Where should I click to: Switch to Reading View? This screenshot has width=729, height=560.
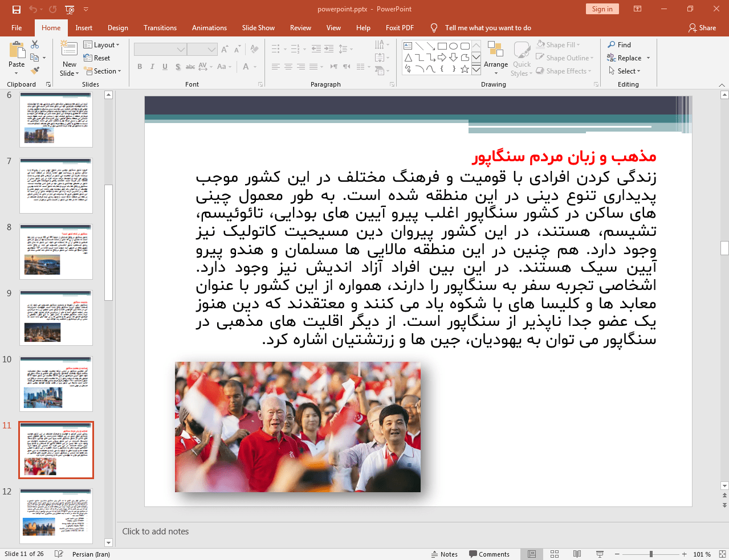pos(577,554)
